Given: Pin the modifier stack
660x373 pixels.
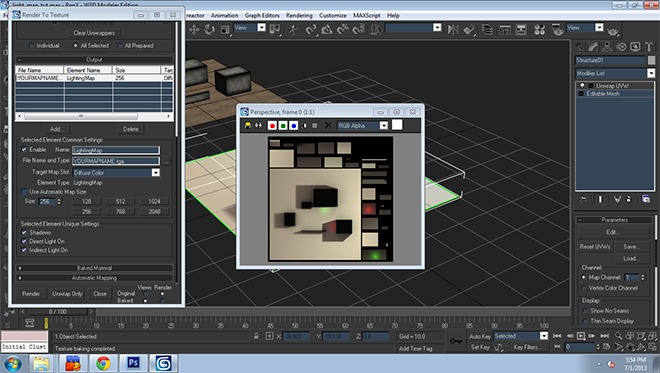Looking at the screenshot, I should click(583, 199).
